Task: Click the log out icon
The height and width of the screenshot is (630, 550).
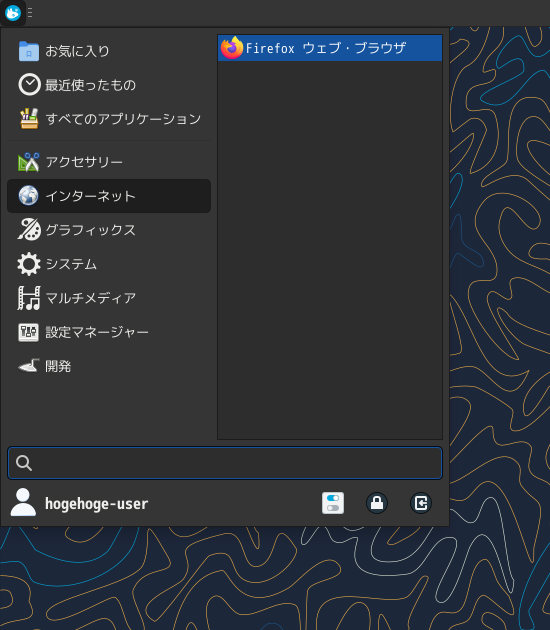Action: (421, 503)
